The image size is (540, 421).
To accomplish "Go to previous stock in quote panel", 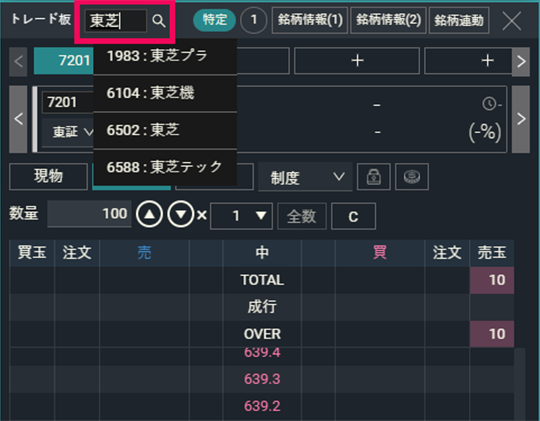I will click(18, 119).
